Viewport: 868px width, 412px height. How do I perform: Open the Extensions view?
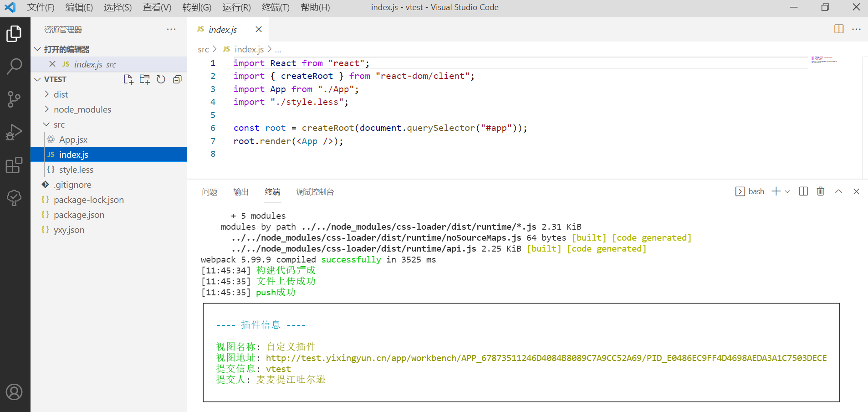pos(14,165)
